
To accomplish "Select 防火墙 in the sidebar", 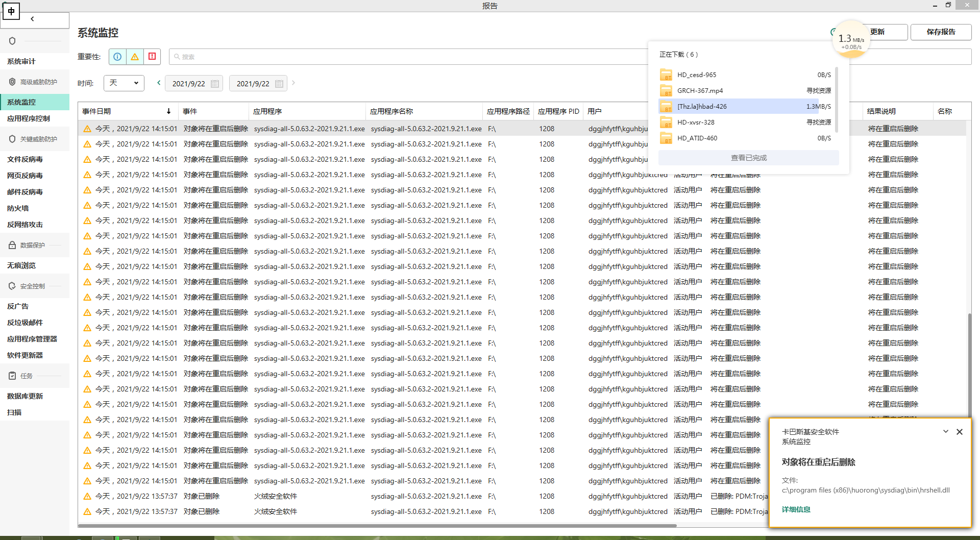I will [18, 208].
